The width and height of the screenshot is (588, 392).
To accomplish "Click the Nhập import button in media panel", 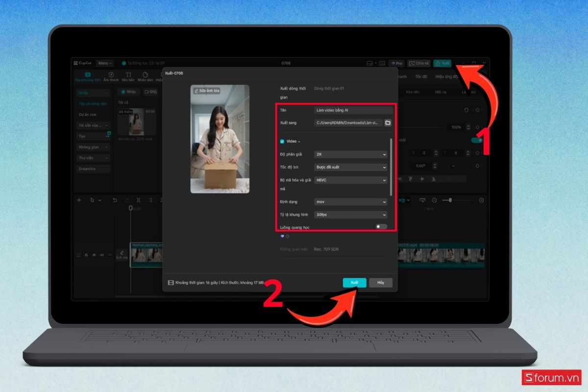I will click(128, 92).
